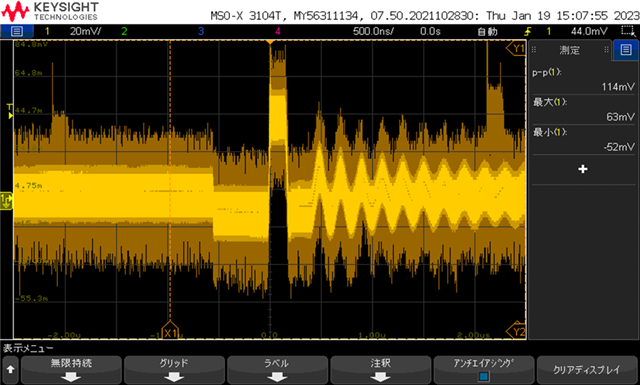Toggle the アンチエイリアシング checkbox
640x385 pixels.
tap(484, 376)
